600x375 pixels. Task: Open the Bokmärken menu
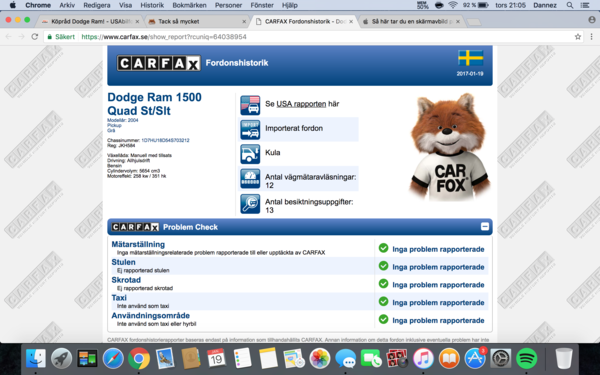click(x=189, y=5)
